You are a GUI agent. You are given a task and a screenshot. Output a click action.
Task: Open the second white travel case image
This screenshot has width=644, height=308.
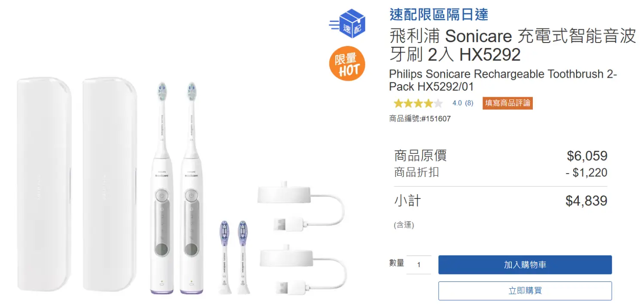(110, 185)
